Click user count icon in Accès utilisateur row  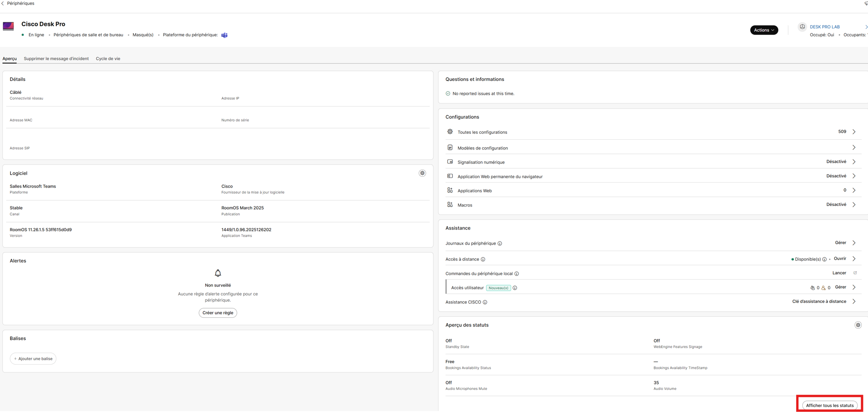[812, 288]
